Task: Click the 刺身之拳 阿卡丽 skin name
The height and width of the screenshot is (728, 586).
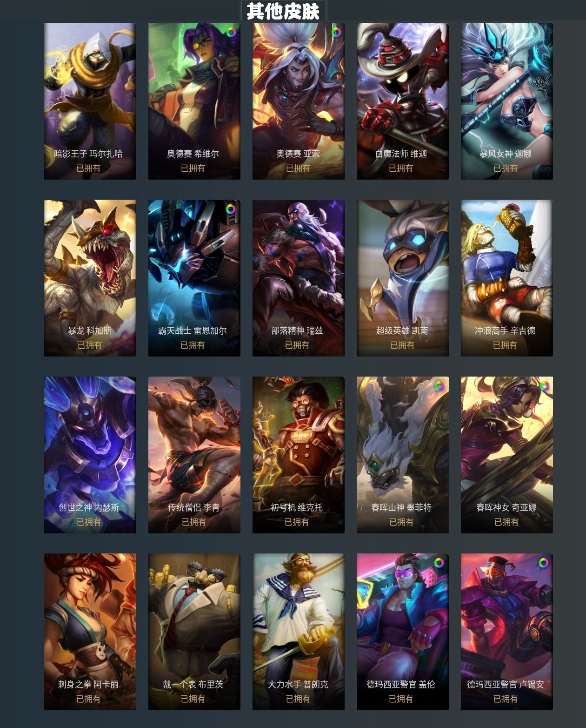Action: [88, 684]
